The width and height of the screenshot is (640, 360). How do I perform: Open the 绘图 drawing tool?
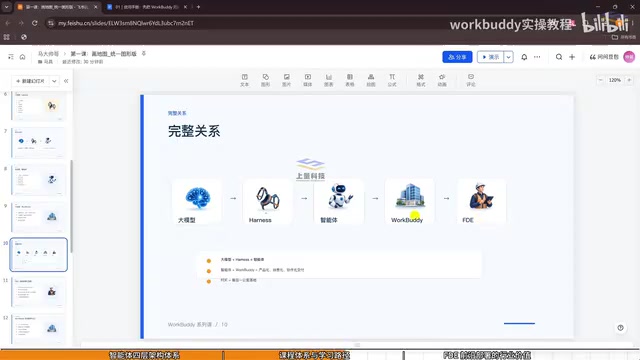click(371, 80)
